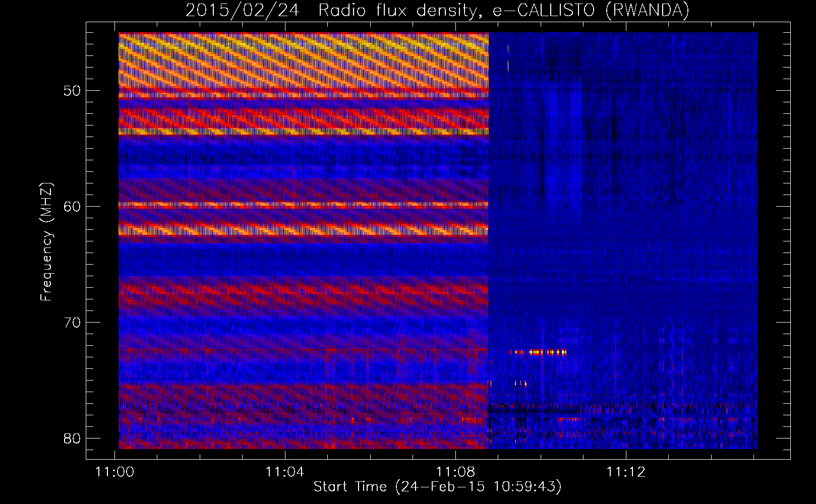Click the 11:04 time tick label

285,472
